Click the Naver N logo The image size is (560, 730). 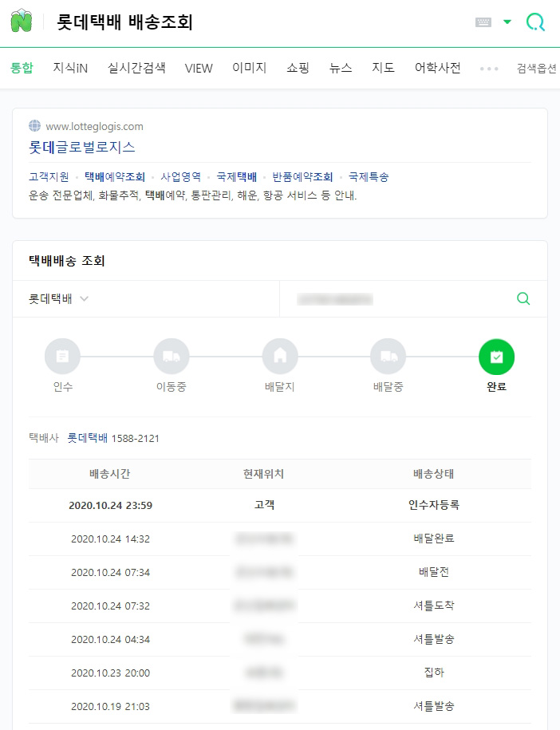click(x=22, y=21)
